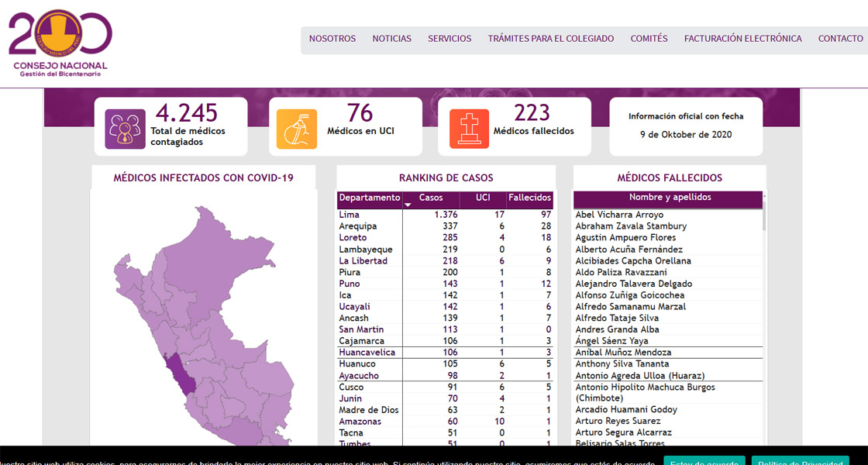The height and width of the screenshot is (465, 868).
Task: Click the purple infected doctors icon
Action: [x=125, y=129]
